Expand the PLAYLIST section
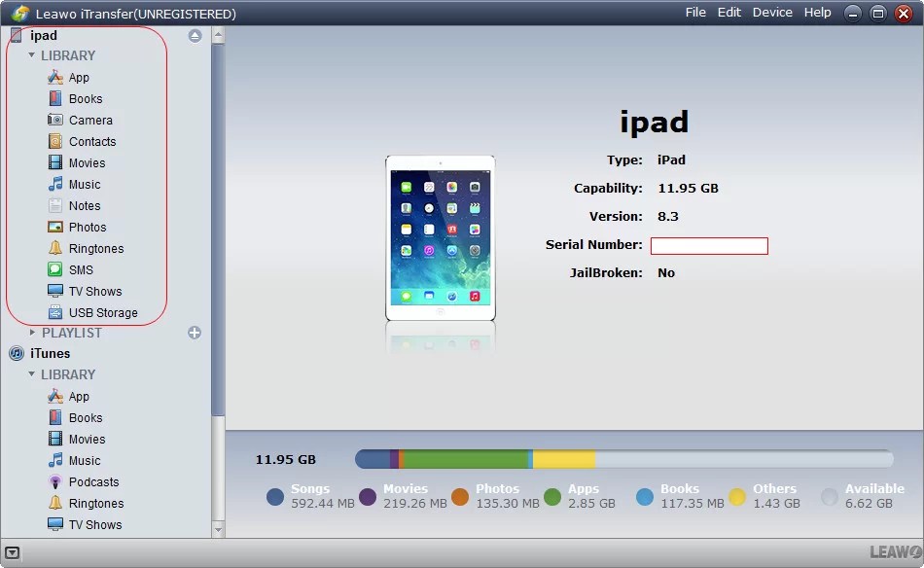 32,333
